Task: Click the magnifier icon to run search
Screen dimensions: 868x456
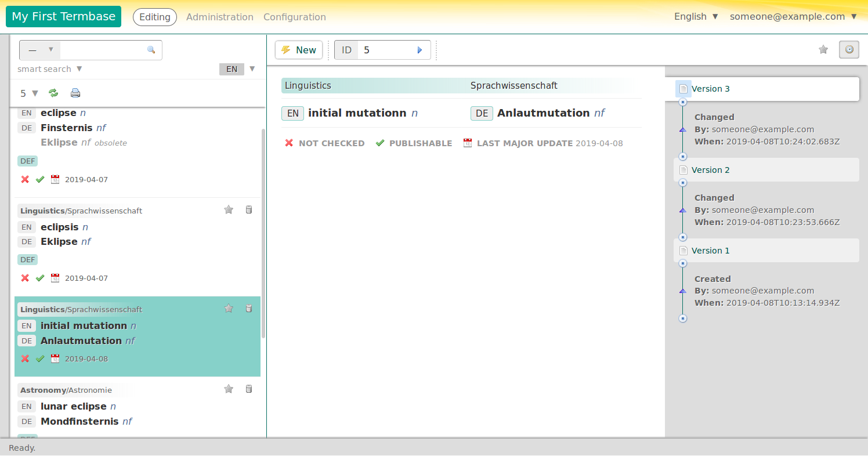Action: click(151, 50)
